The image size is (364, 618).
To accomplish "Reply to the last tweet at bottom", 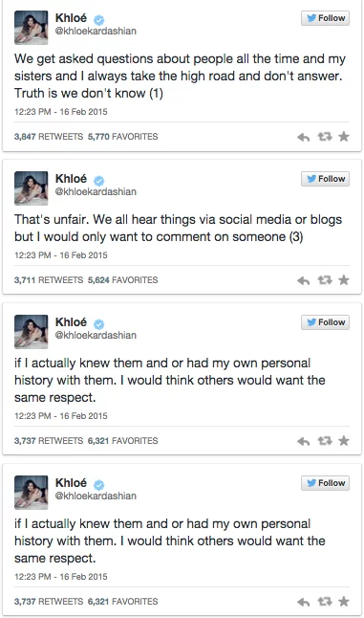I will coord(303,603).
